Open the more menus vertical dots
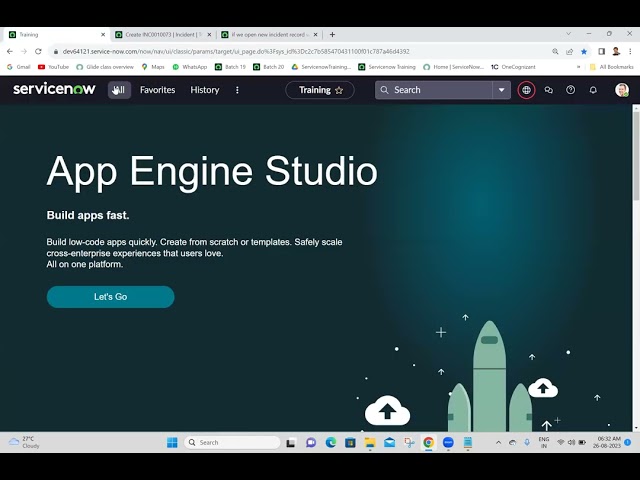 (237, 90)
